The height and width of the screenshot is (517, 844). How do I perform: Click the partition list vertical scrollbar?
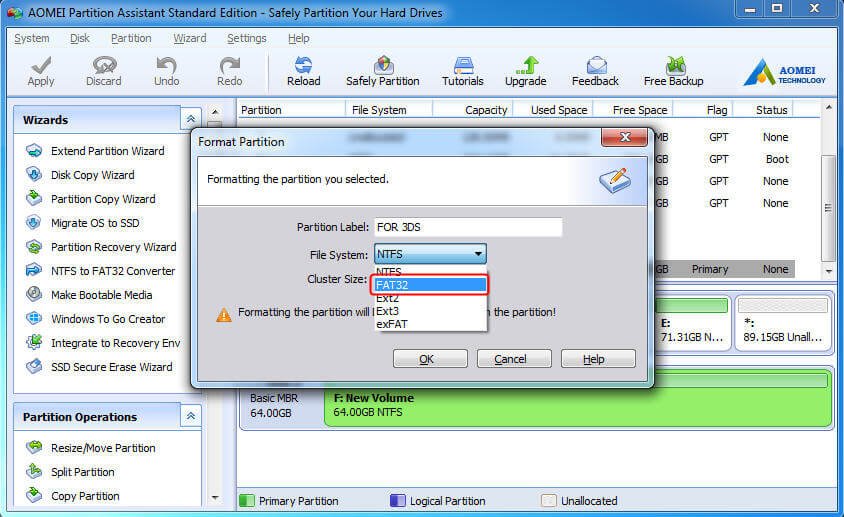[828, 207]
